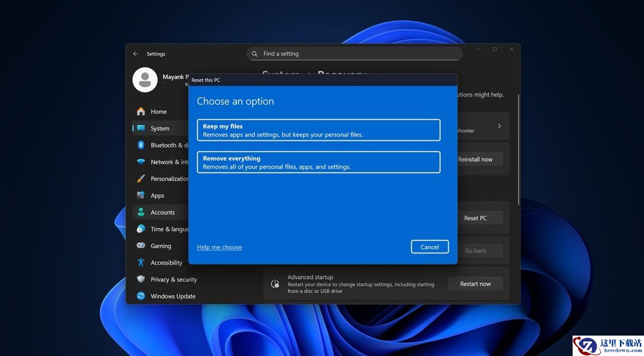Click the Reinstall now button in Settings
This screenshot has width=644, height=356.
click(x=475, y=159)
